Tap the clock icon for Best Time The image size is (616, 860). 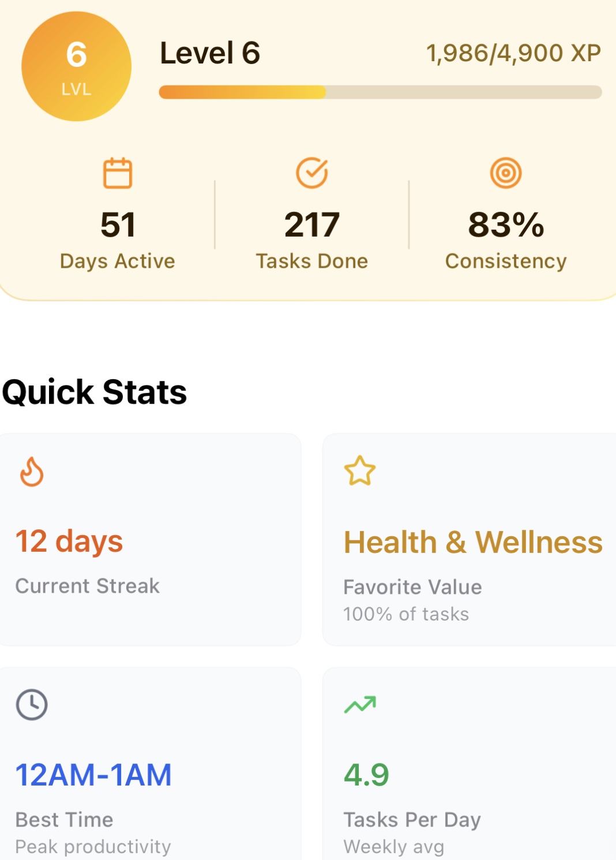pos(32,704)
